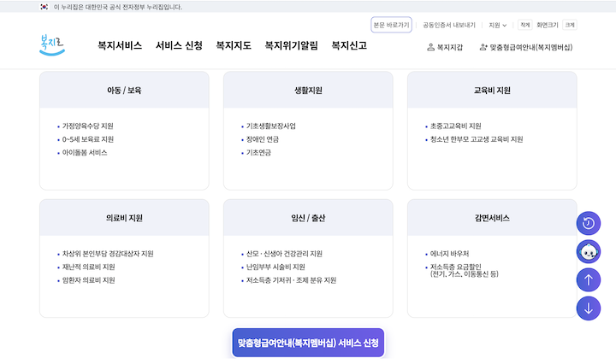Select 아이돌봄 서비스
The width and height of the screenshot is (616, 364).
(85, 153)
